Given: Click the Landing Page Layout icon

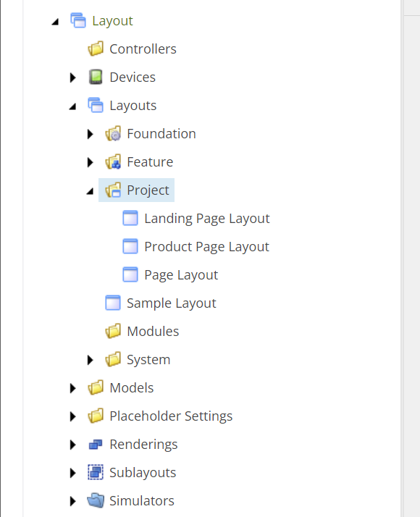Looking at the screenshot, I should 130,218.
